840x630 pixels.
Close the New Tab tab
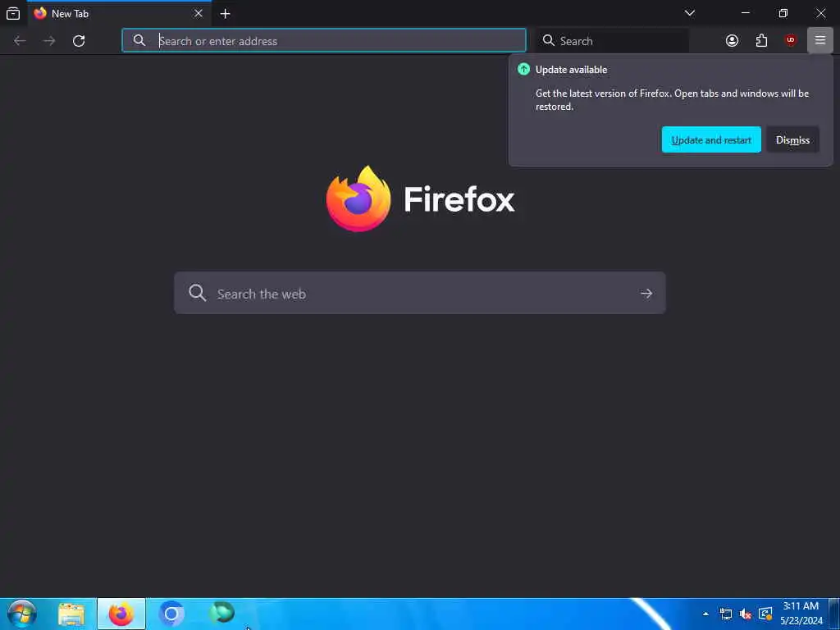199,13
